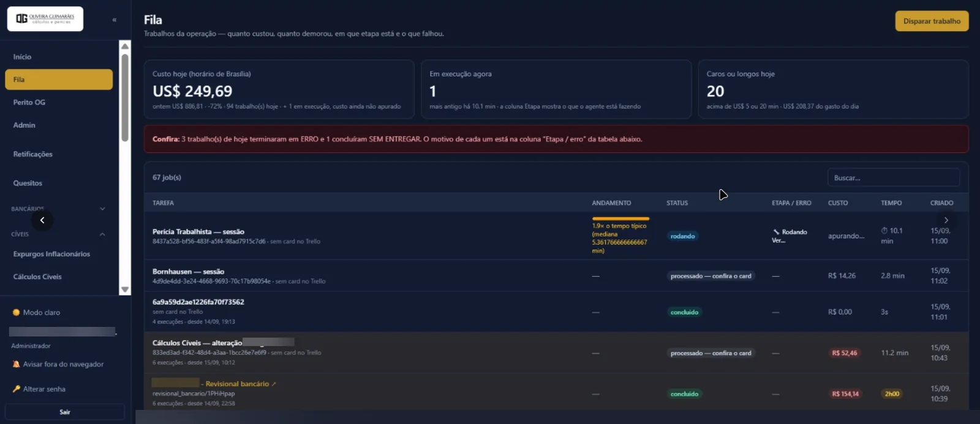Screen dimensions: 980x424
Task: Click the 6a9a59d2ae1226fa70f73562 job title
Action: [x=198, y=302]
